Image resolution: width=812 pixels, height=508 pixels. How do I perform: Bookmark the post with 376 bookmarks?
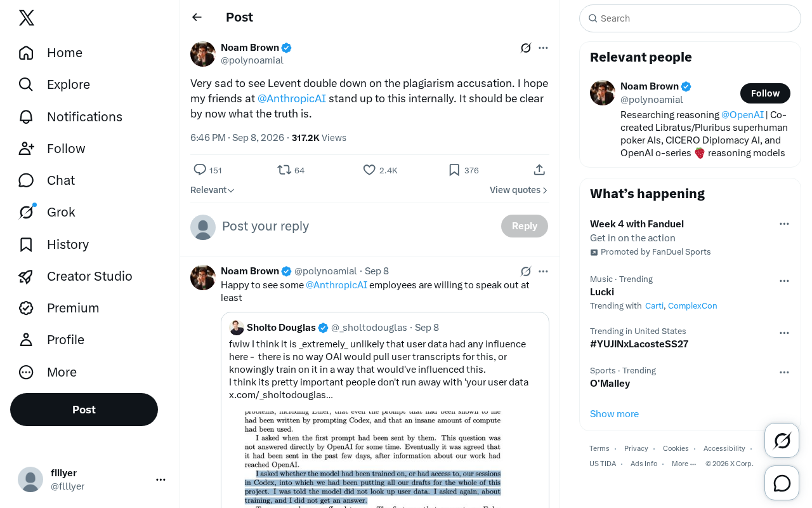[454, 170]
